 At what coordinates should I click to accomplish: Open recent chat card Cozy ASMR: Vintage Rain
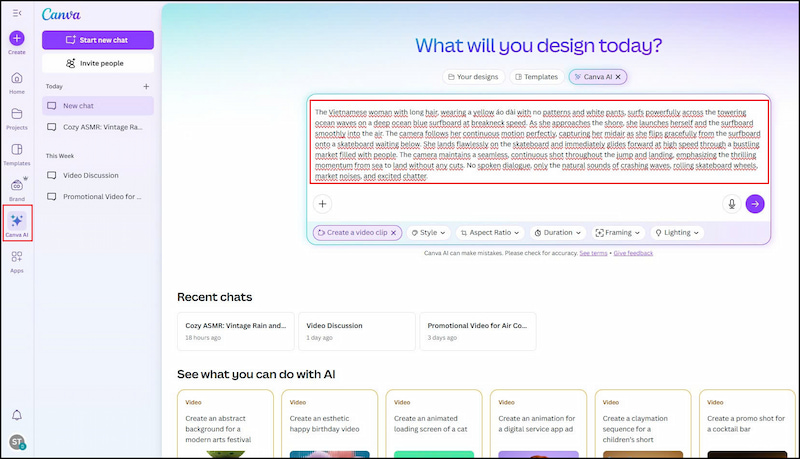236,332
